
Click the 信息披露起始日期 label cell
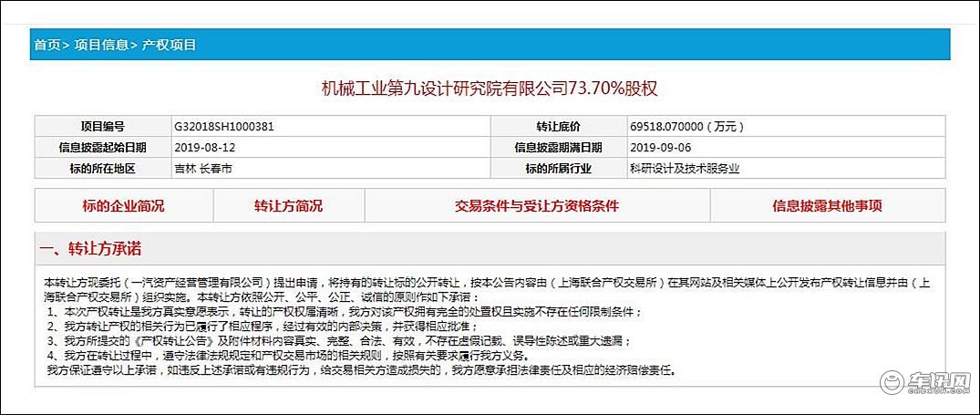(x=101, y=148)
